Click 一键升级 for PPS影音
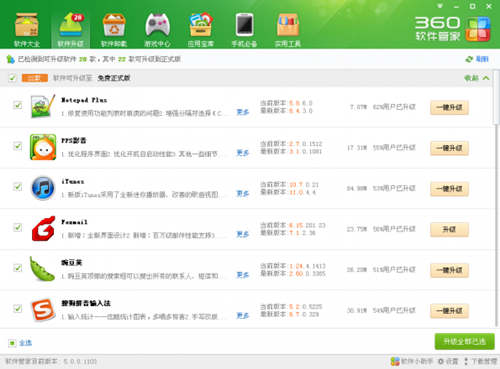Image resolution: width=500 pixels, height=369 pixels. click(449, 148)
